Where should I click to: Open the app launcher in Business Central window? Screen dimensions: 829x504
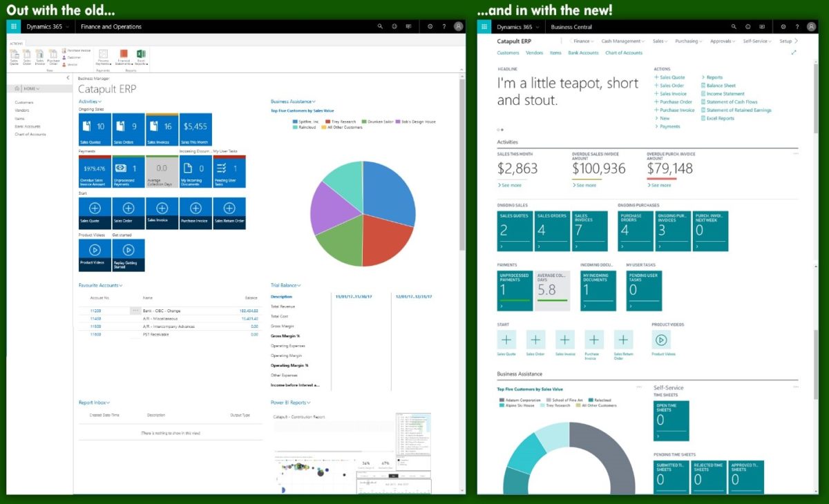click(x=485, y=26)
